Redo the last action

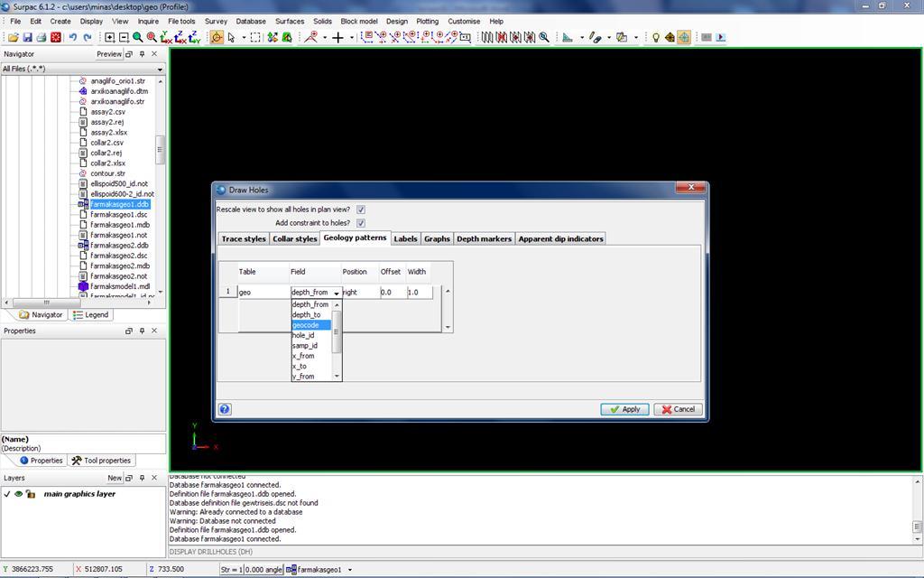point(88,37)
